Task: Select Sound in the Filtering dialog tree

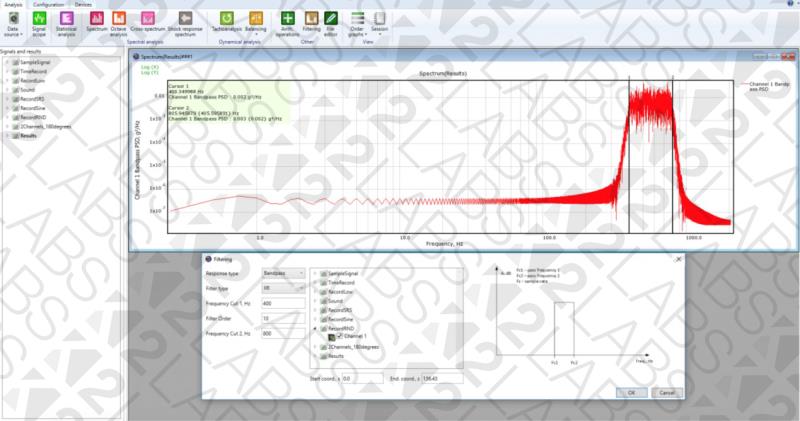Action: (335, 301)
